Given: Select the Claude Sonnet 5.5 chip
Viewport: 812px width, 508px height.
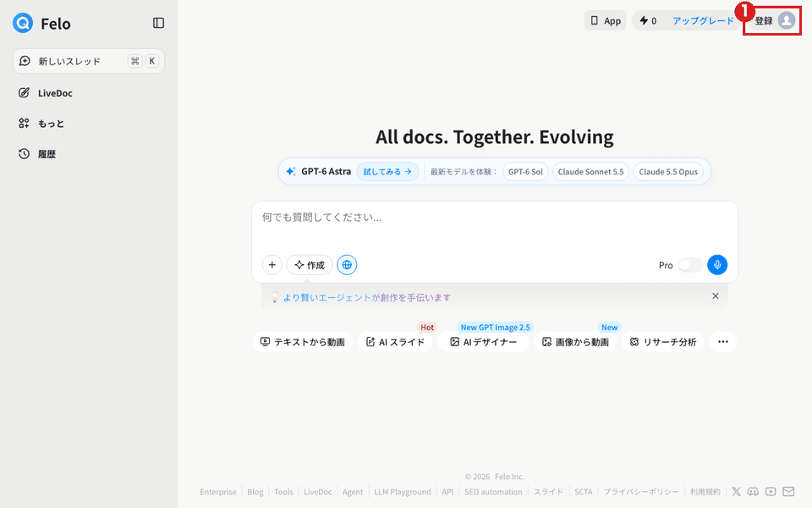Looking at the screenshot, I should click(x=591, y=172).
